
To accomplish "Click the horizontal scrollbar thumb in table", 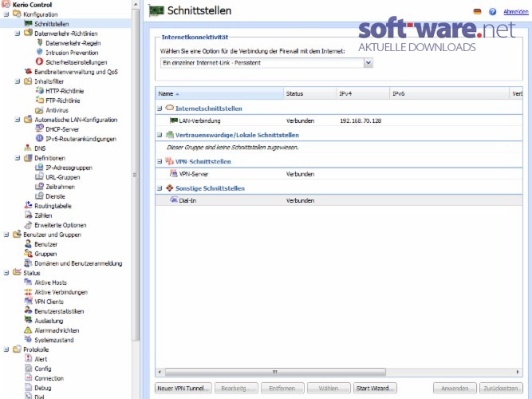I will (x=275, y=372).
